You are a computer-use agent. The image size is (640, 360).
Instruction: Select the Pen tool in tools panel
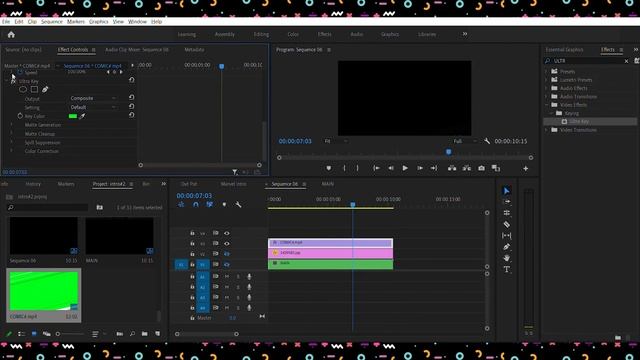coord(507,247)
